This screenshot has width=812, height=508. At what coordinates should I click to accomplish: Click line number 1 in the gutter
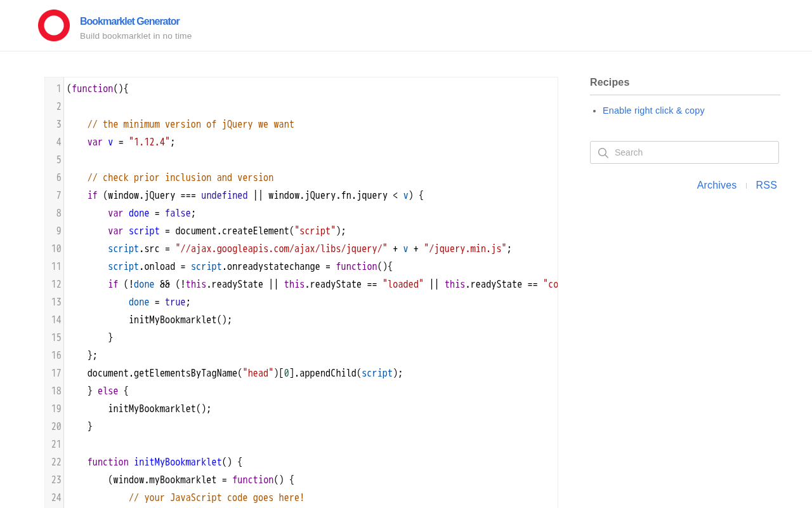click(x=58, y=89)
